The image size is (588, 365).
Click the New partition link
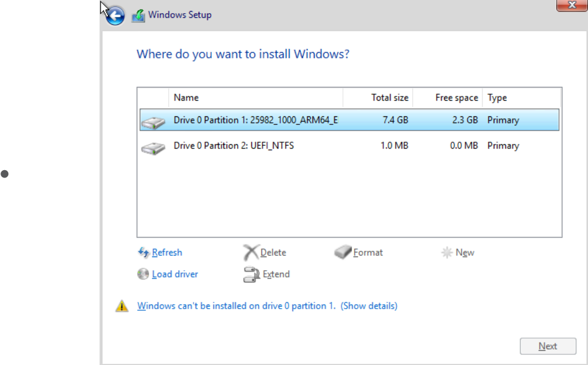(x=465, y=253)
